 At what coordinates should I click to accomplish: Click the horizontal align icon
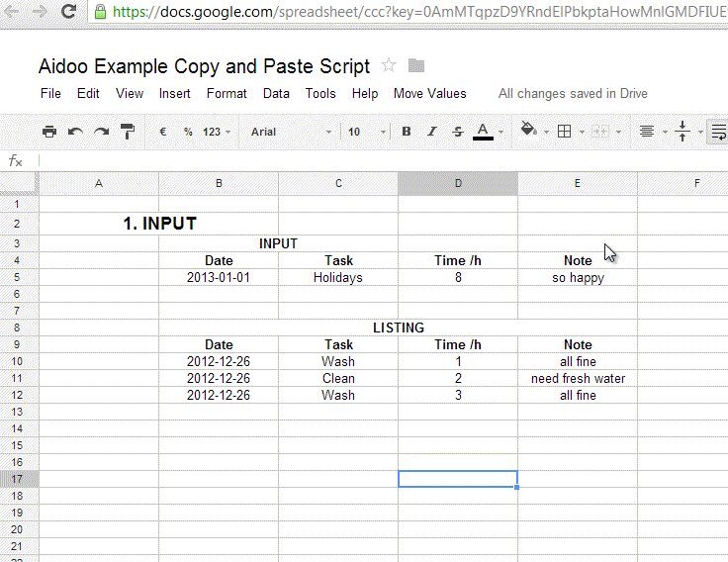click(647, 132)
